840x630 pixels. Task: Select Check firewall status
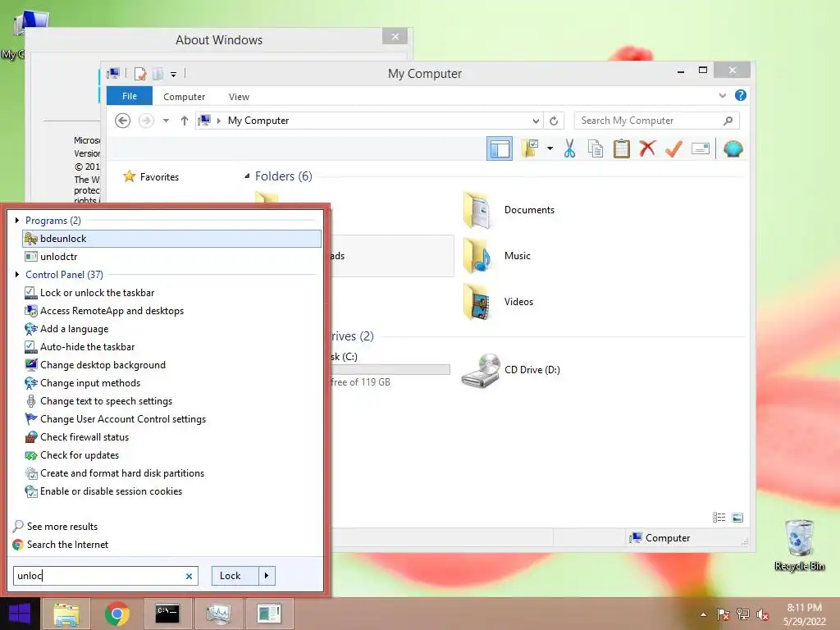[x=171, y=437]
